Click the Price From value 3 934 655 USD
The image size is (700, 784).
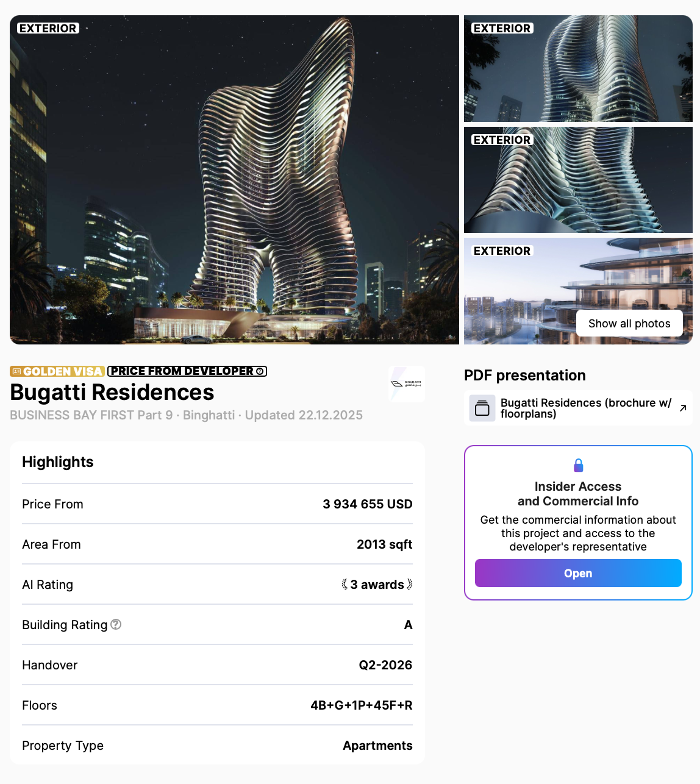(368, 504)
